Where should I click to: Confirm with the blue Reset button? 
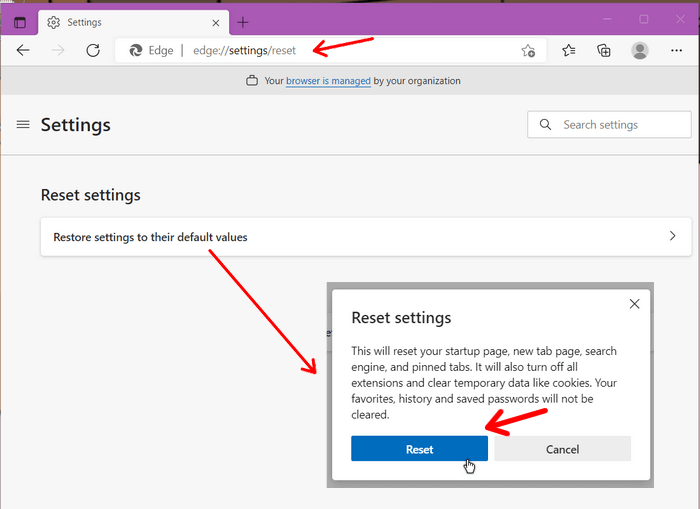point(419,449)
